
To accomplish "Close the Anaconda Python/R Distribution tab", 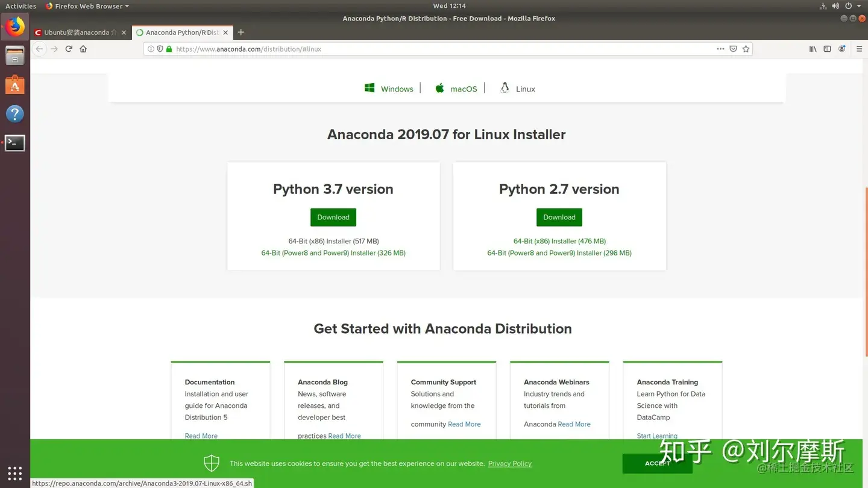I will coord(225,33).
